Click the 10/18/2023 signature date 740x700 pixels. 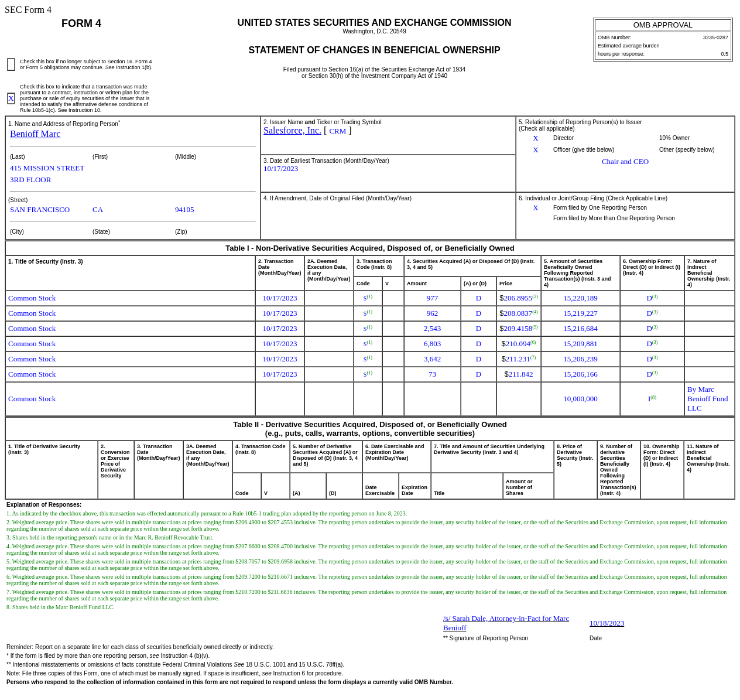coord(607,623)
